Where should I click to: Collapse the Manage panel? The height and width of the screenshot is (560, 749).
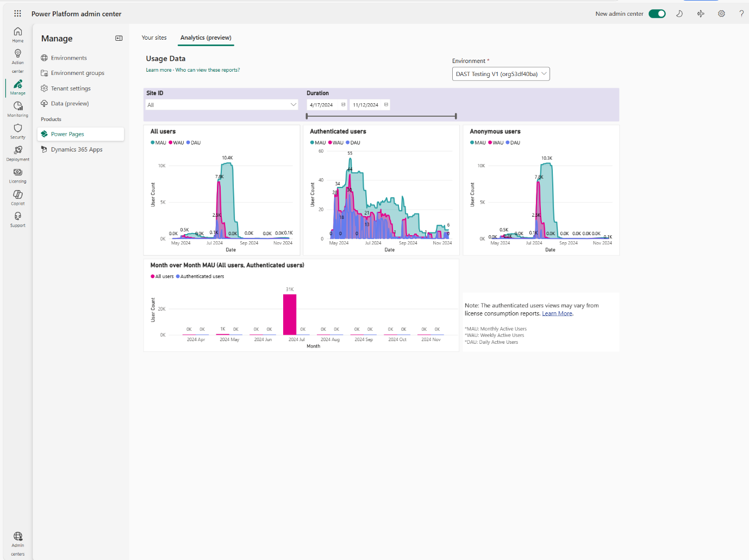point(118,38)
